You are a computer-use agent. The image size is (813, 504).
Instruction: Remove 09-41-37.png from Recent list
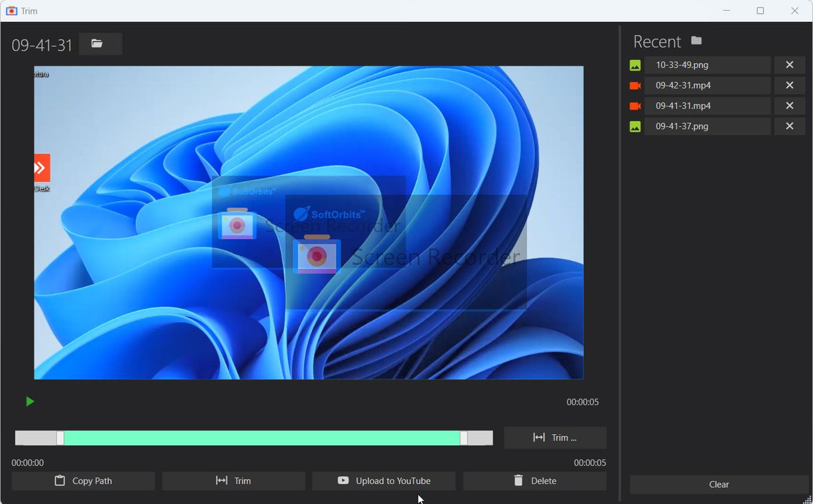coord(789,126)
